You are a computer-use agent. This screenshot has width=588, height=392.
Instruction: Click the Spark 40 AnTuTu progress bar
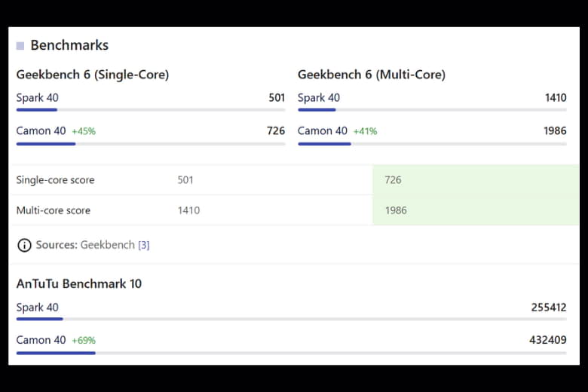click(x=292, y=319)
